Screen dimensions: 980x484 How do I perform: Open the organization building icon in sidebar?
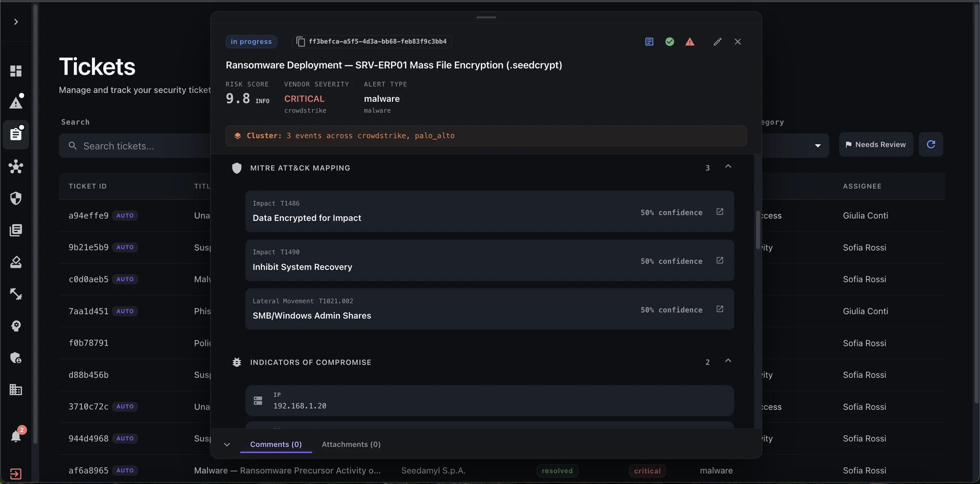[x=16, y=390]
